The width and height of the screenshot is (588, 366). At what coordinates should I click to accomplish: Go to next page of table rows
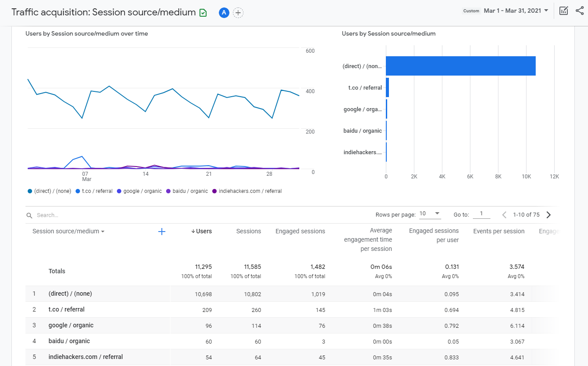(x=548, y=215)
